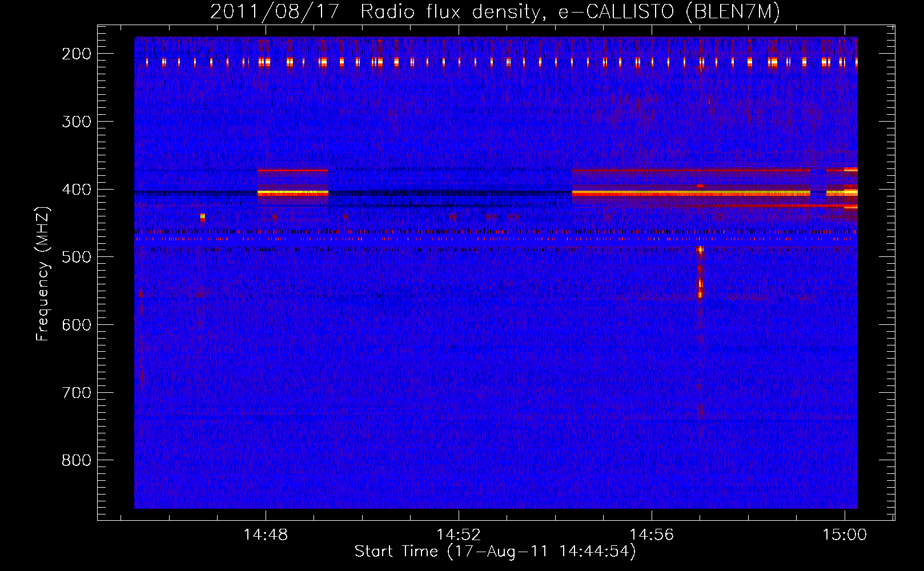Click the 800 frequency tick label
Viewport: 924px width, 571px height.
(x=77, y=460)
